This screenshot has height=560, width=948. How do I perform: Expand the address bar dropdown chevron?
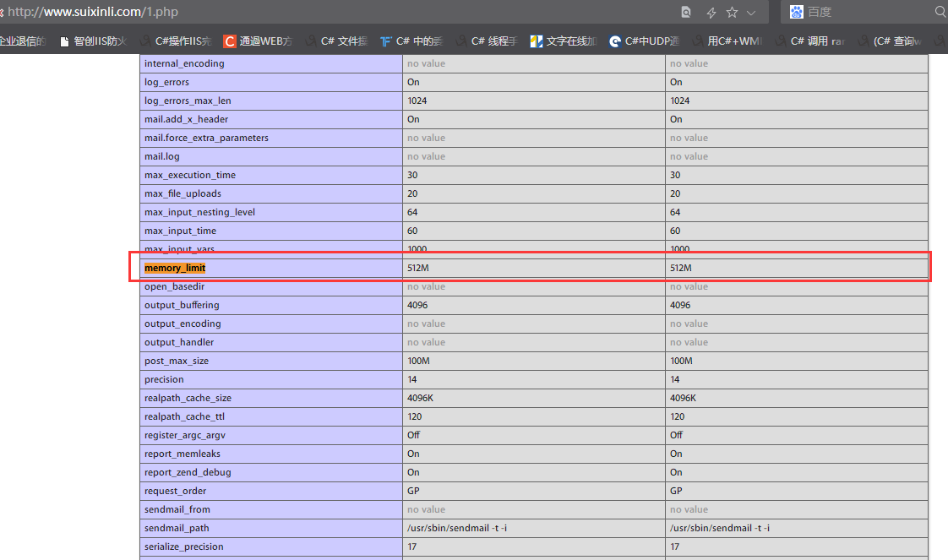pos(751,12)
